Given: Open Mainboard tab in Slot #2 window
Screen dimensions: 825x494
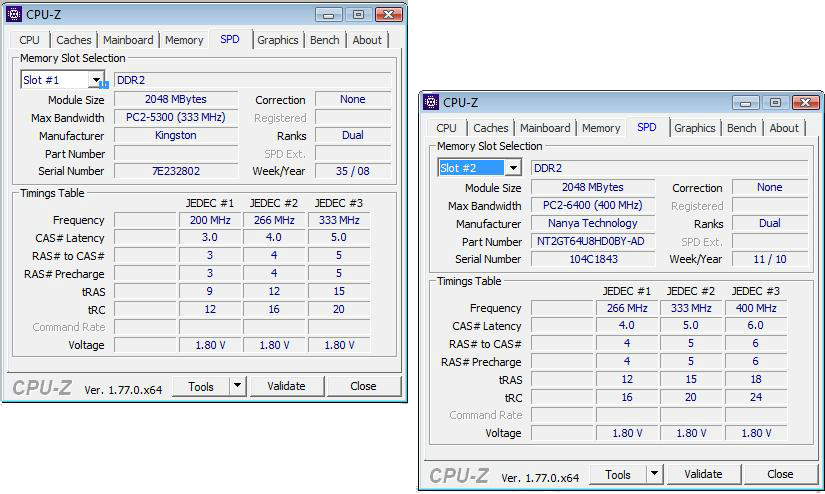Looking at the screenshot, I should (x=545, y=128).
